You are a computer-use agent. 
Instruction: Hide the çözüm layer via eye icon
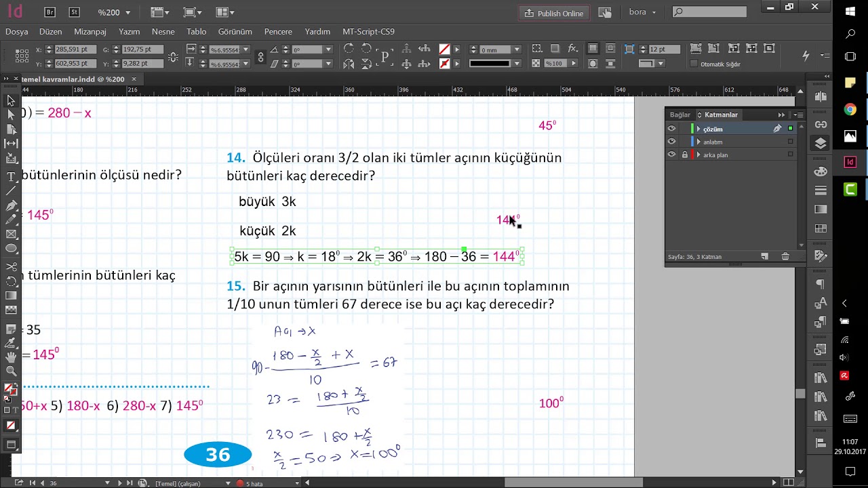pos(671,129)
